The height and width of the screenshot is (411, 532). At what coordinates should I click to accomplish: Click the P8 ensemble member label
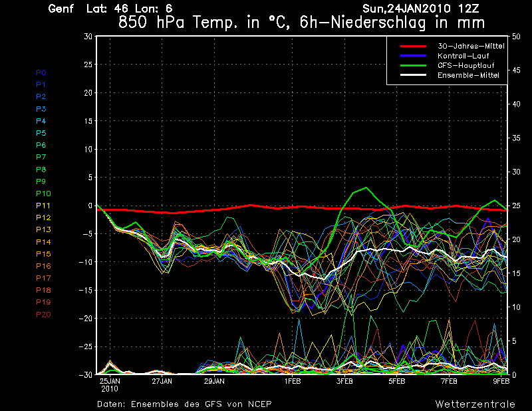coord(41,170)
